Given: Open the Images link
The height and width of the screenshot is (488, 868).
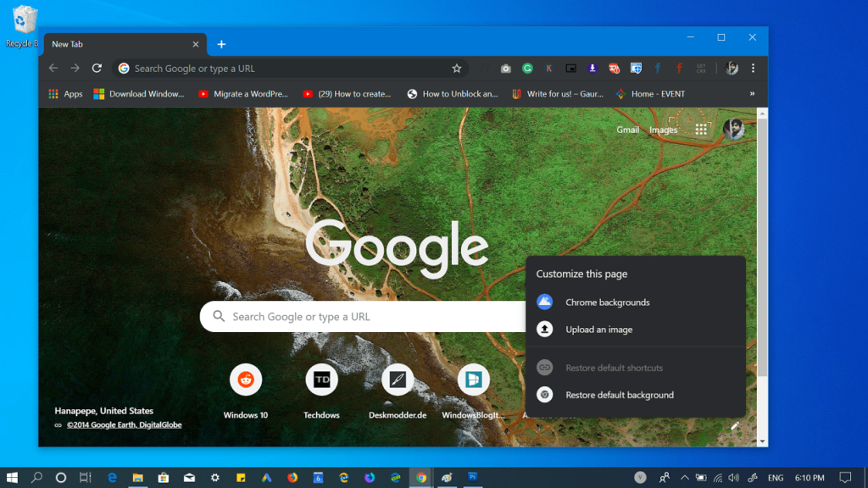Looking at the screenshot, I should 663,130.
